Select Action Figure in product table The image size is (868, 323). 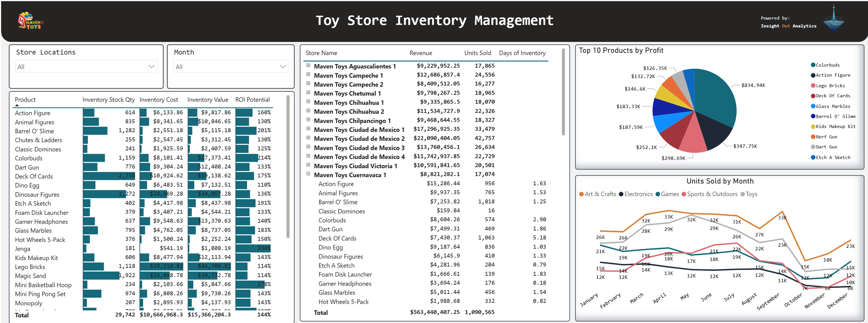pyautogui.click(x=33, y=113)
